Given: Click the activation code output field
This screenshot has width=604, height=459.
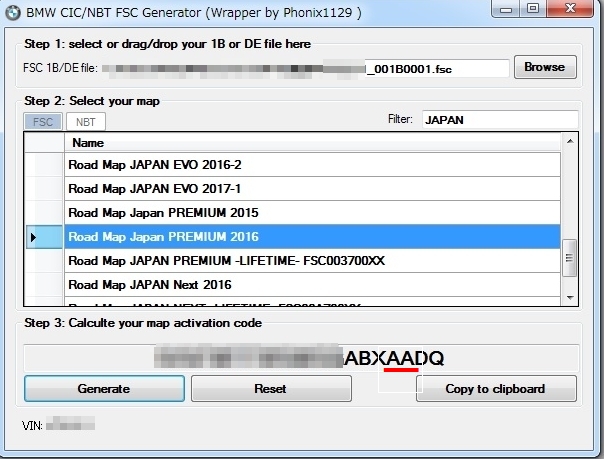Looking at the screenshot, I should click(301, 358).
